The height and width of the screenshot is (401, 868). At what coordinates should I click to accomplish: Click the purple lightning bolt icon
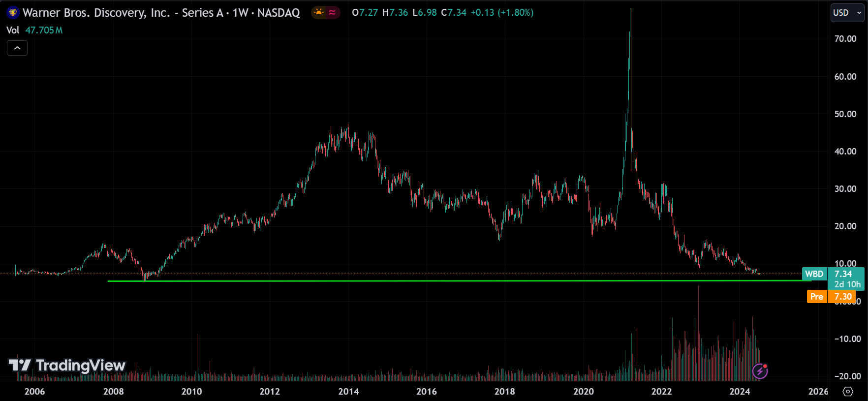[x=760, y=371]
